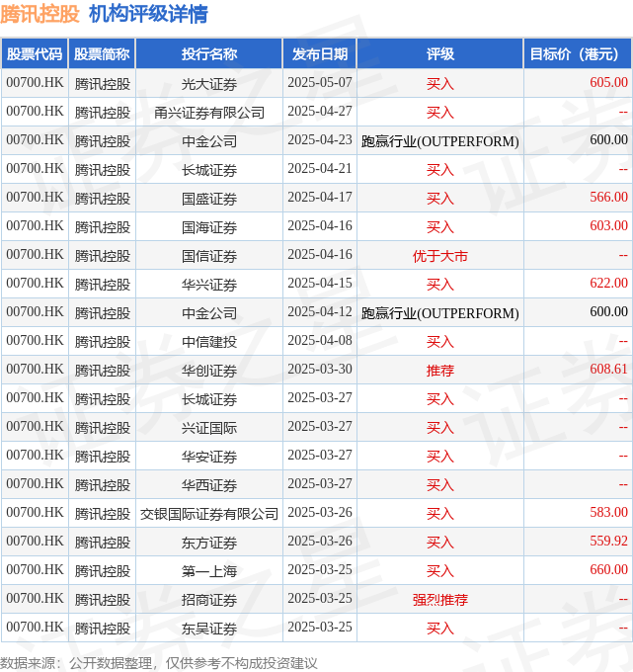Select the 发布日期 column header

tap(320, 54)
